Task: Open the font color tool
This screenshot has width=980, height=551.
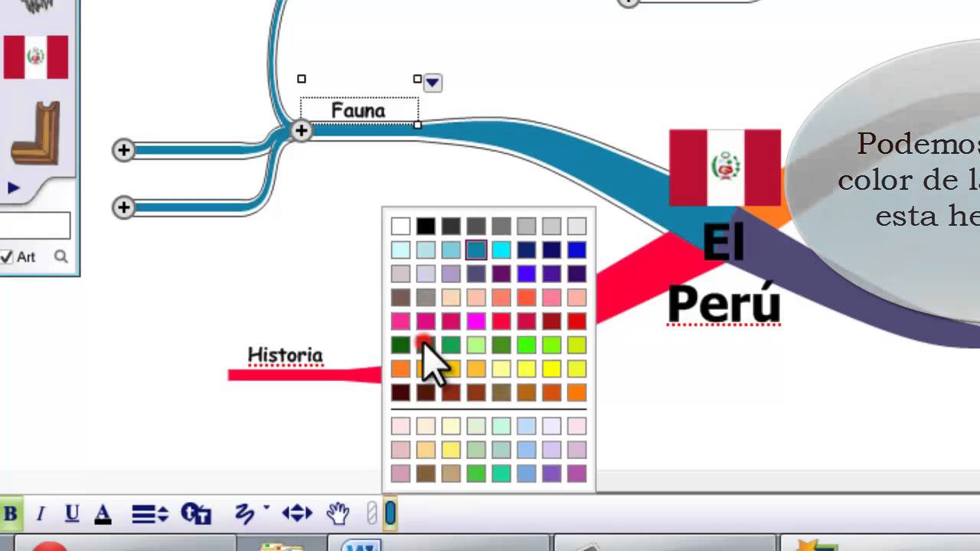Action: tap(103, 514)
